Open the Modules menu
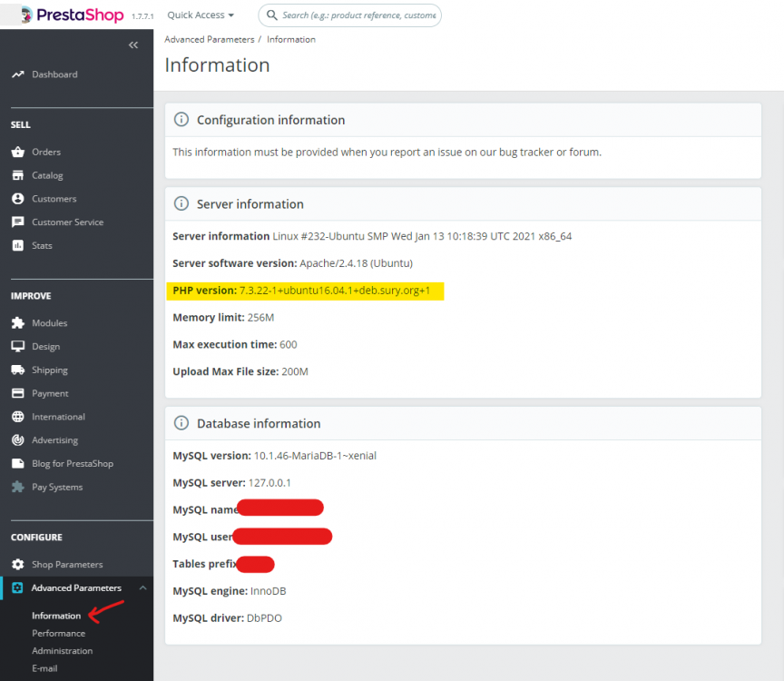The image size is (784, 681). click(50, 322)
